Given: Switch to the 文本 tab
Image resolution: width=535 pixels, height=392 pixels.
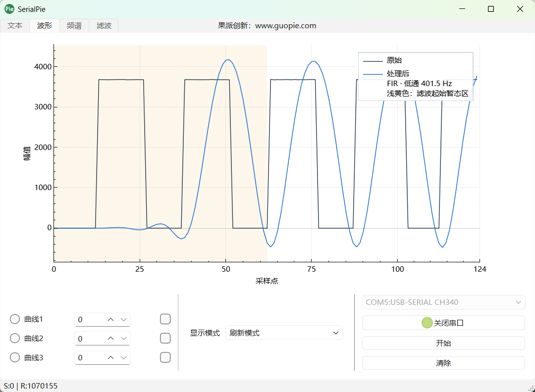Looking at the screenshot, I should [15, 26].
